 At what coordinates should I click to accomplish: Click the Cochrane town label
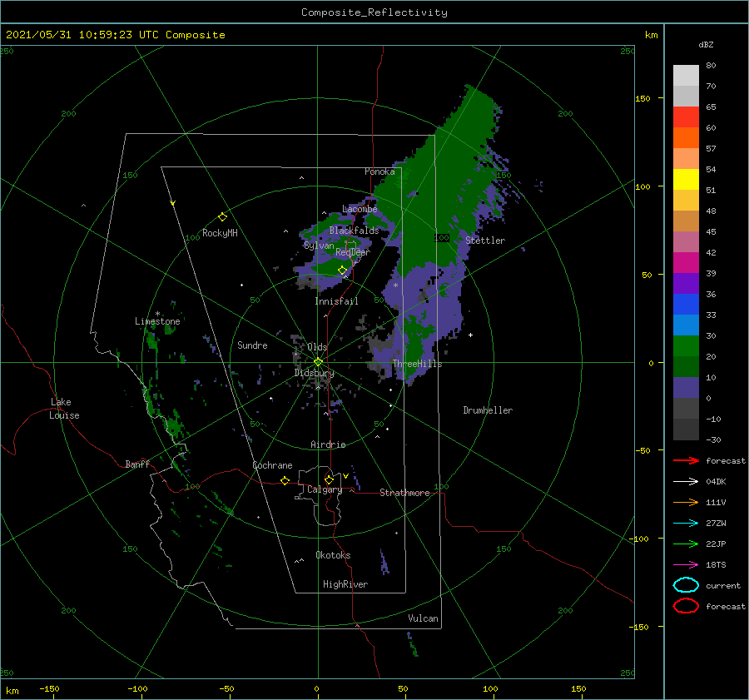272,465
